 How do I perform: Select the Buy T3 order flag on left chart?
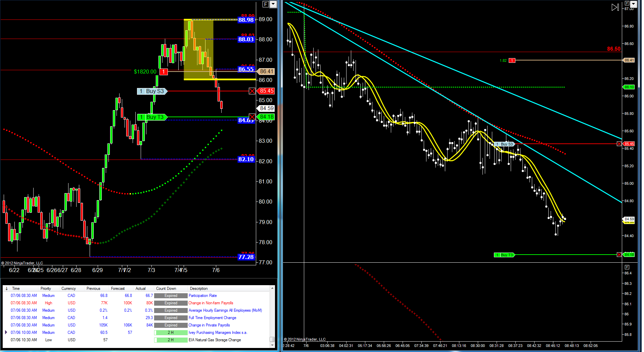[152, 117]
